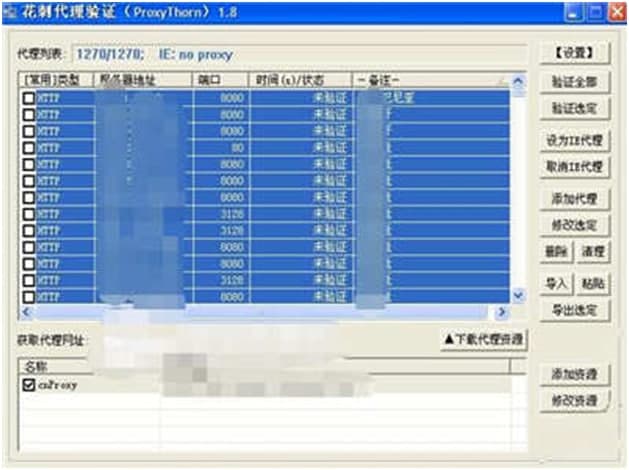This screenshot has height=470, width=629.
Task: Click the 粘贴 button
Action: tap(593, 284)
